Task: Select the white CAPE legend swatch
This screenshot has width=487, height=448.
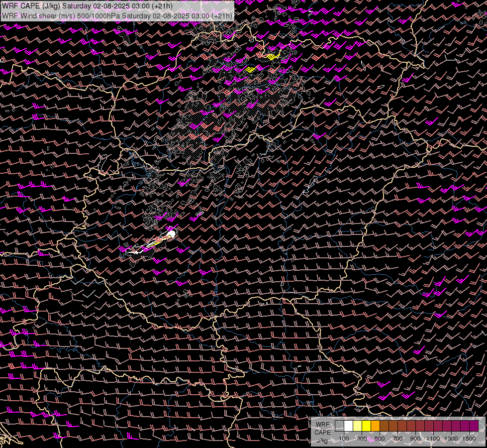Action: point(349,426)
